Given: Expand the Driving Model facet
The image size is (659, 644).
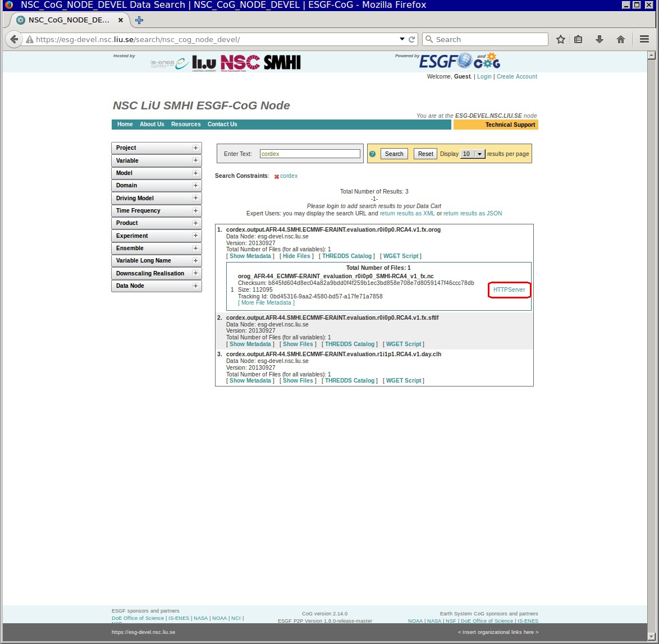Looking at the screenshot, I should tap(195, 198).
